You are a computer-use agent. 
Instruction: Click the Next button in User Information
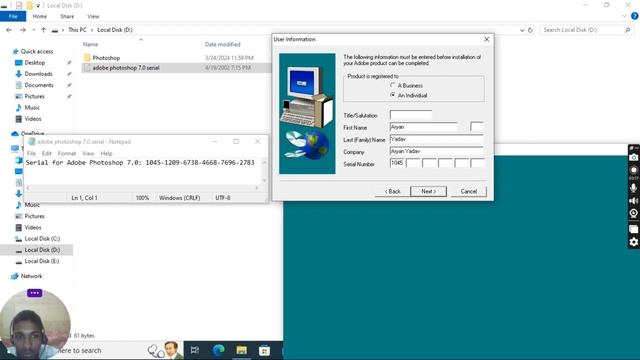(x=428, y=191)
